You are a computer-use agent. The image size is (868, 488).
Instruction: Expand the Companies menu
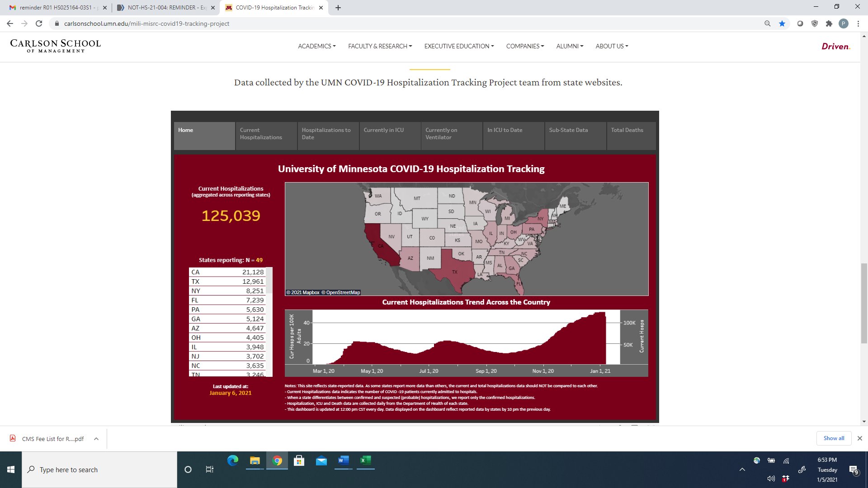coord(525,46)
